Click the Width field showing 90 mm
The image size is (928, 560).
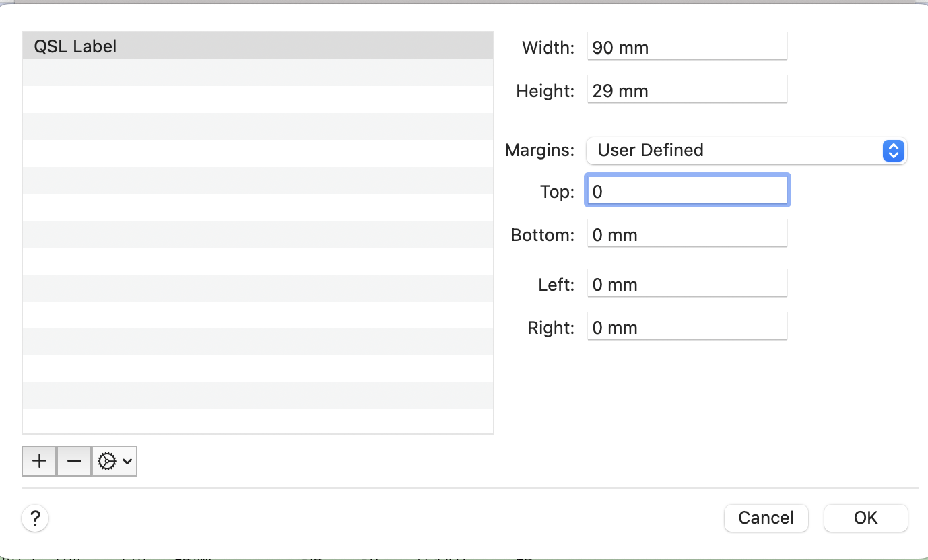click(x=687, y=48)
